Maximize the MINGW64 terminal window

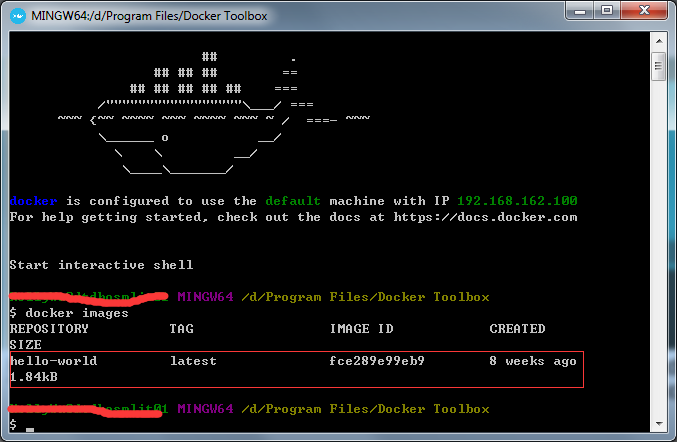click(607, 10)
